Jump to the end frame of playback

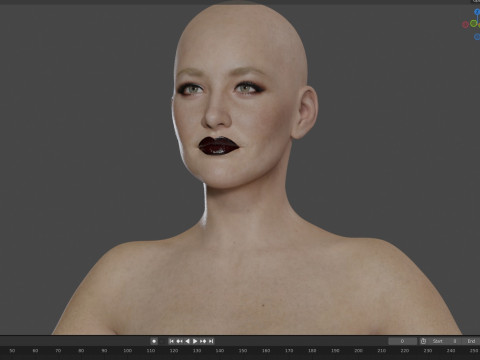point(211,341)
